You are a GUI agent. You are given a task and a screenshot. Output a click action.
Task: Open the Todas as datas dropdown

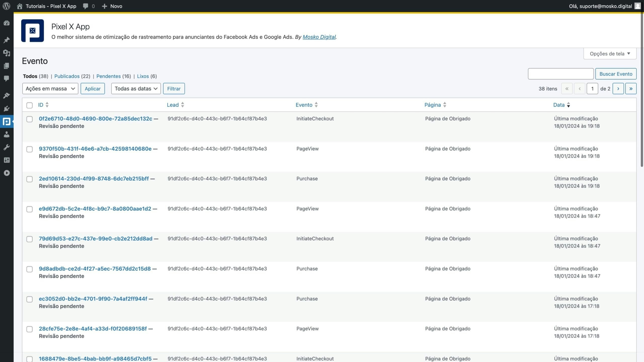click(136, 88)
